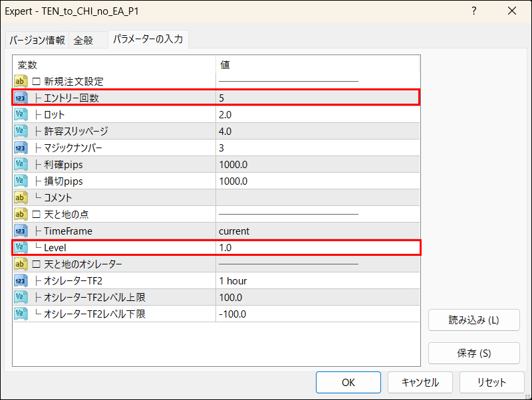Click the double-type icon beside 許容スリッページ
The height and width of the screenshot is (400, 532).
(x=21, y=131)
